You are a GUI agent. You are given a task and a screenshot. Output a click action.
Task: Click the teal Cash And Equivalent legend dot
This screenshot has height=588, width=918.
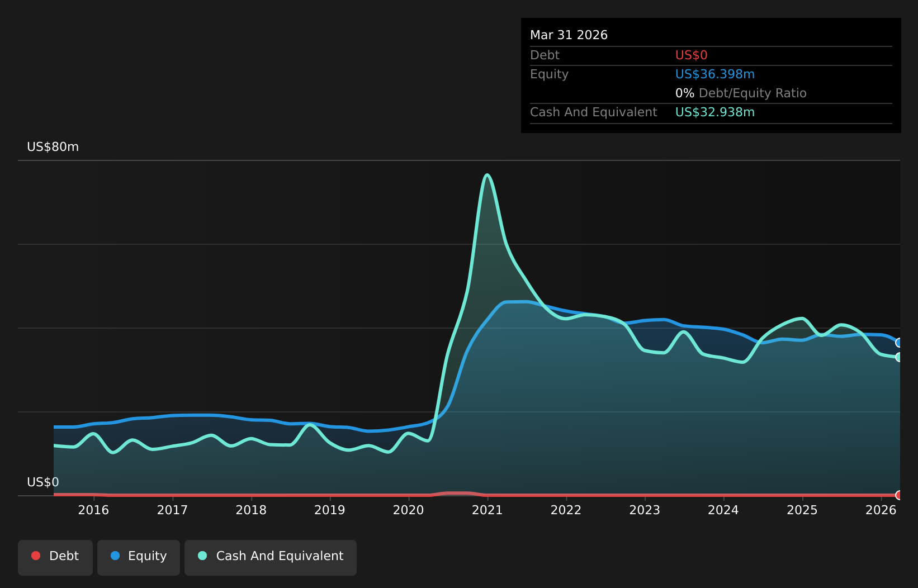(202, 556)
